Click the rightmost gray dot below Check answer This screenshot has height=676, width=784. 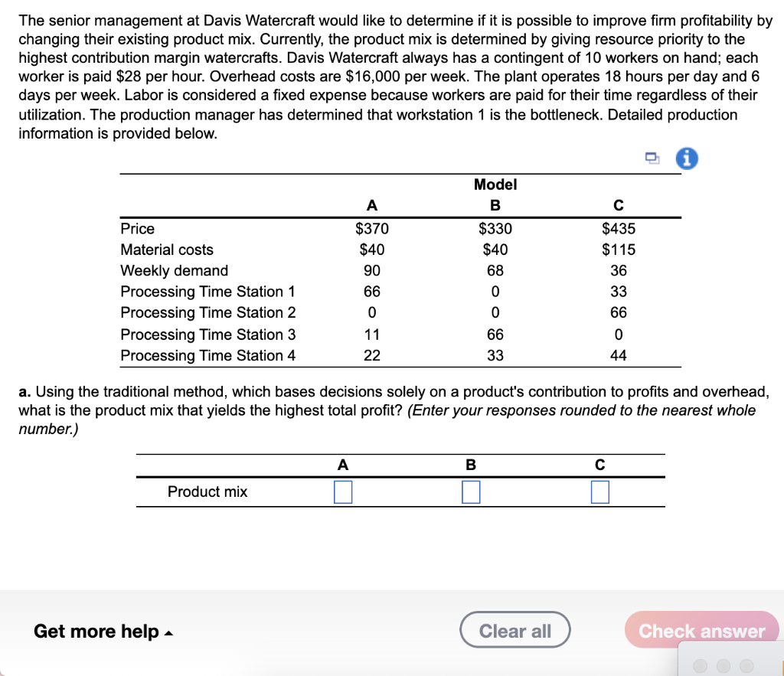click(x=746, y=666)
